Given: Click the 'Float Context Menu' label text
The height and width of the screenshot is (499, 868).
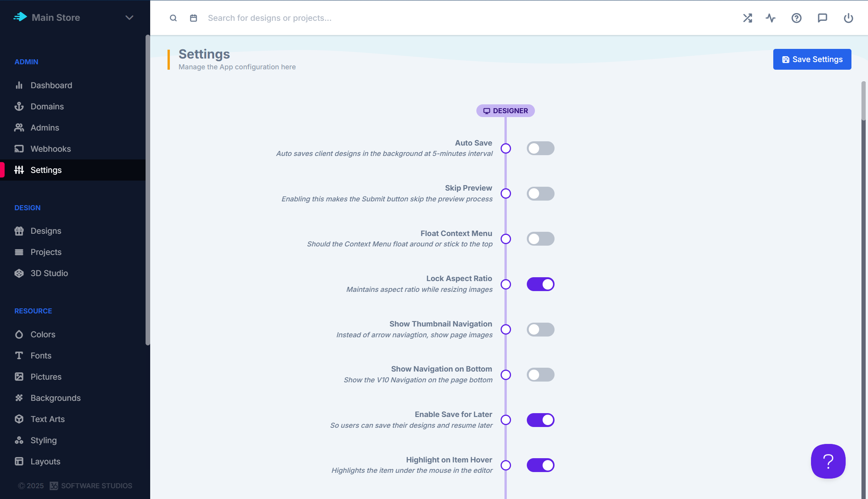Looking at the screenshot, I should (x=456, y=233).
